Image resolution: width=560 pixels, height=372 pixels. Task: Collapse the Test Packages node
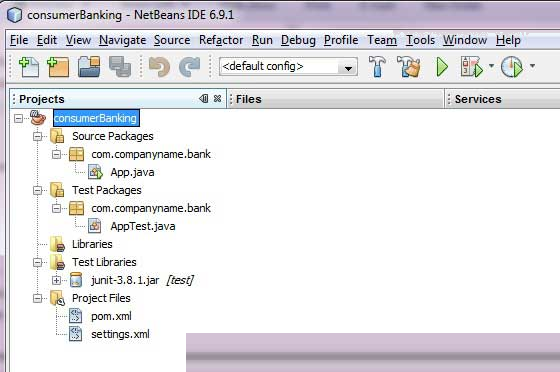(x=38, y=190)
